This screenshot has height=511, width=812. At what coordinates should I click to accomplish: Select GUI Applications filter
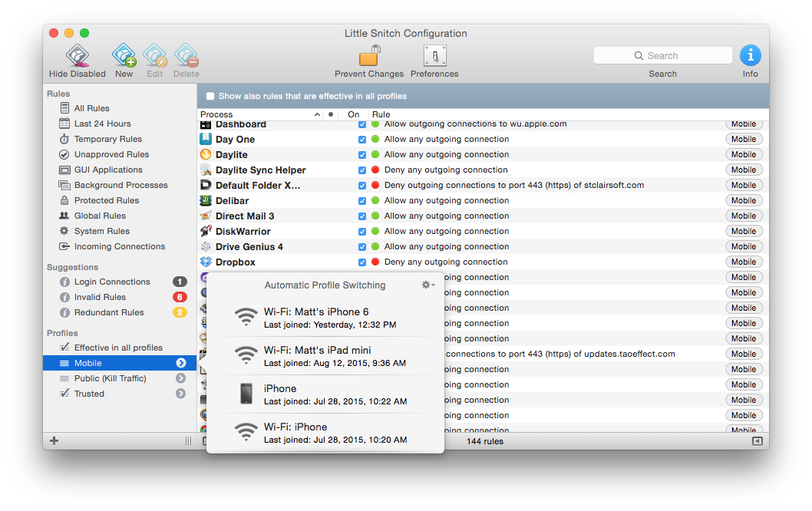108,170
